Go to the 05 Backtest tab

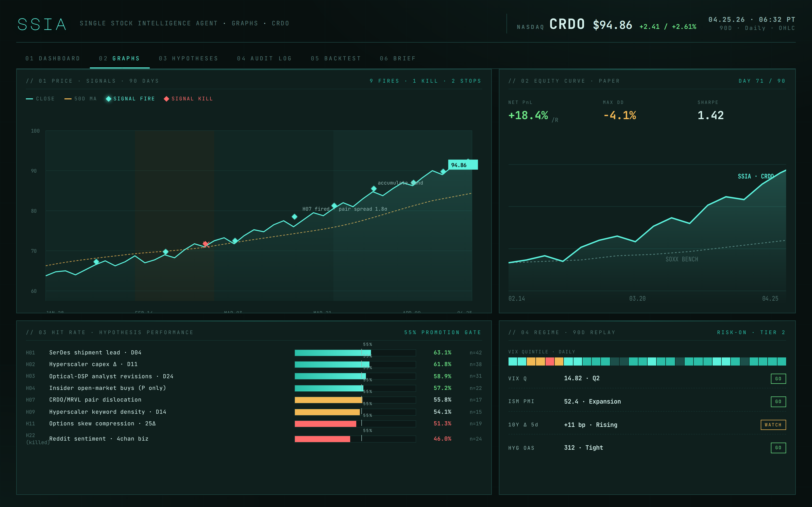tap(335, 58)
